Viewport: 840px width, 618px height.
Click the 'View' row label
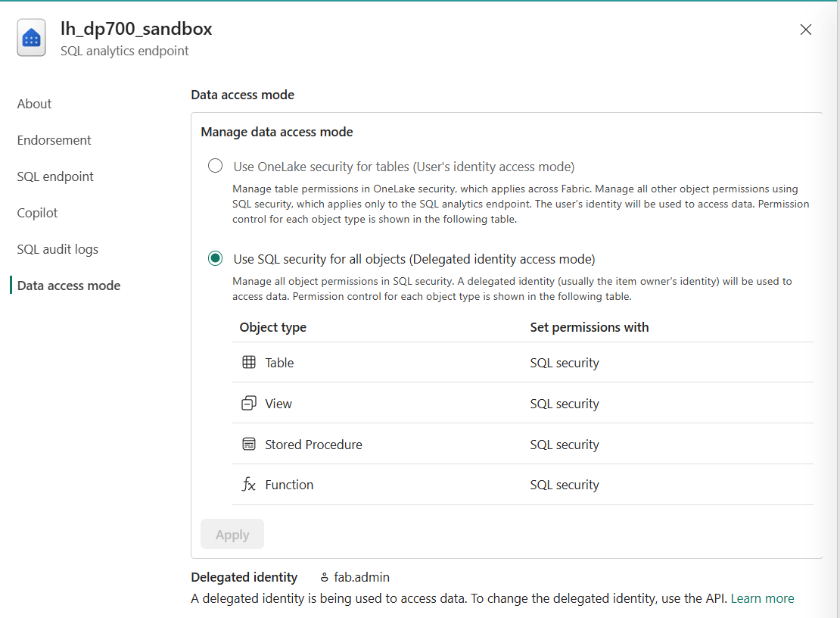(278, 404)
